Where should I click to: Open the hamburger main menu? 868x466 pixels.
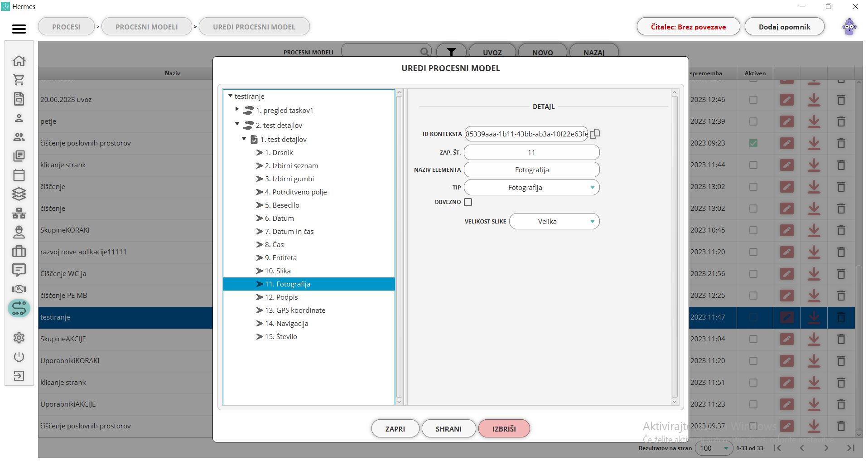pyautogui.click(x=19, y=29)
